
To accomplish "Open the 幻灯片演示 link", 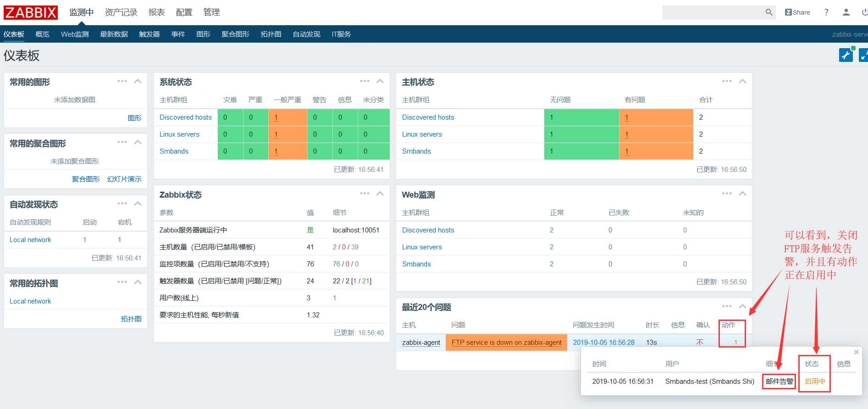I will coord(124,179).
